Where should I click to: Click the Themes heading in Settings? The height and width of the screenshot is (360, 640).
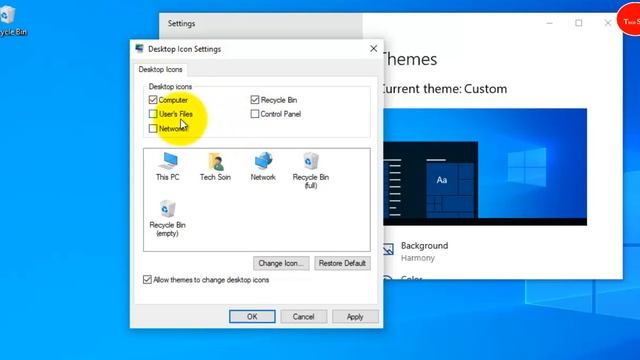[x=409, y=60]
